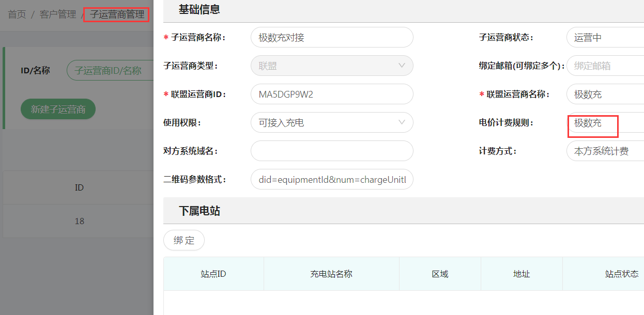
Task: Click the chevron in 使用权限 dropdown
Action: [402, 122]
